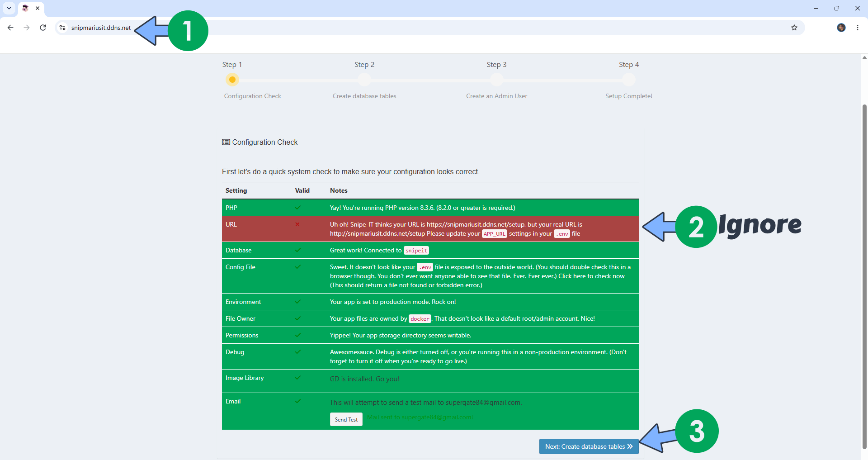The image size is (868, 460).
Task: Click the Configuration Check list icon
Action: point(226,142)
